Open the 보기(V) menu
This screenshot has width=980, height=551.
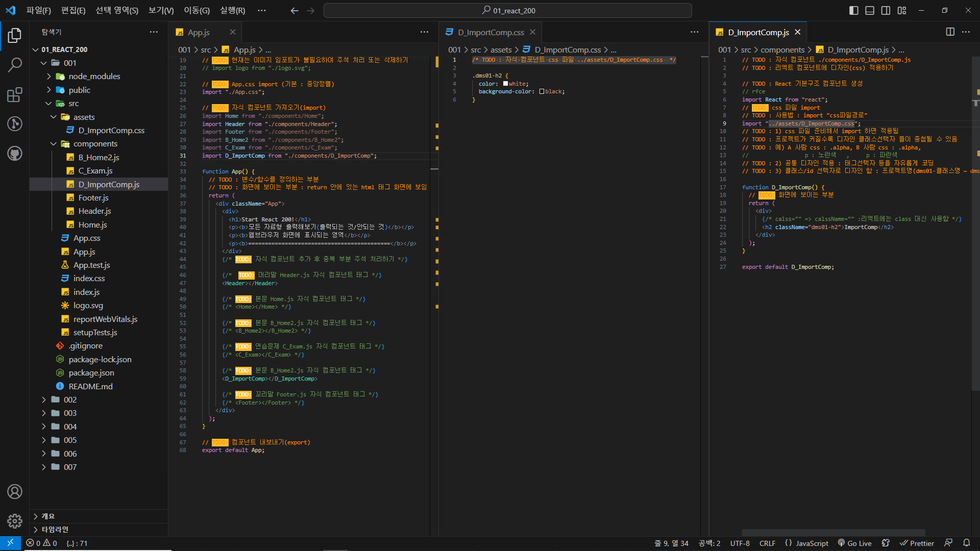161,11
